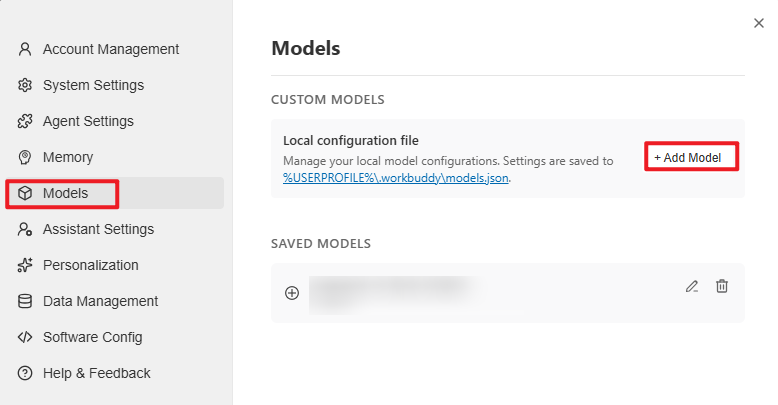Click the 'Local configuration file' heading
The height and width of the screenshot is (405, 778).
[x=351, y=141]
